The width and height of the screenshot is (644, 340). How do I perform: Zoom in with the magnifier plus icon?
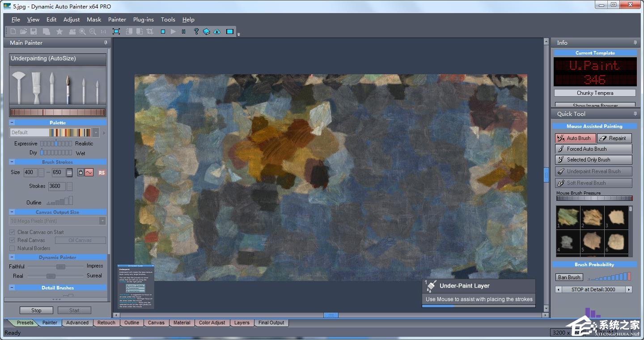coord(82,31)
